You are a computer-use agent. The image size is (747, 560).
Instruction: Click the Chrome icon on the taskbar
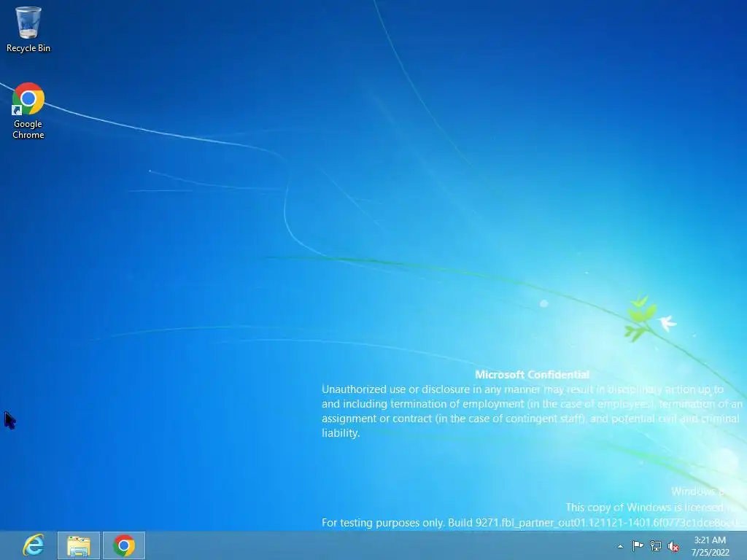click(124, 545)
